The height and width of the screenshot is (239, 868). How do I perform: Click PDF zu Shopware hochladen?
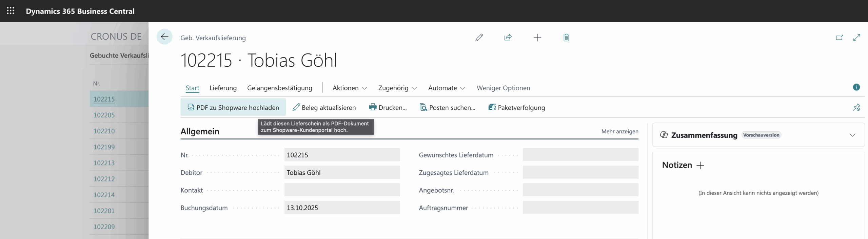[x=233, y=108]
